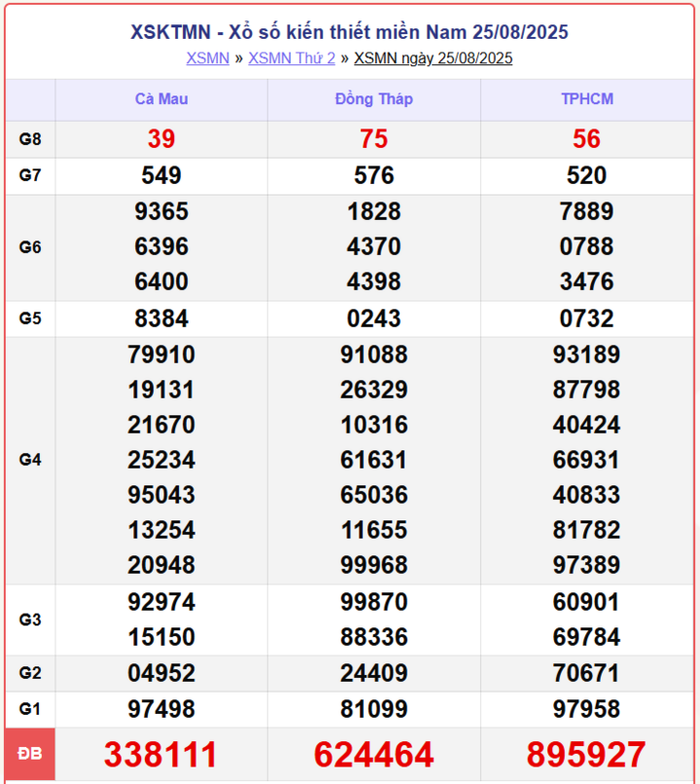700x784 pixels.
Task: Click the G6 row label
Action: 30,247
